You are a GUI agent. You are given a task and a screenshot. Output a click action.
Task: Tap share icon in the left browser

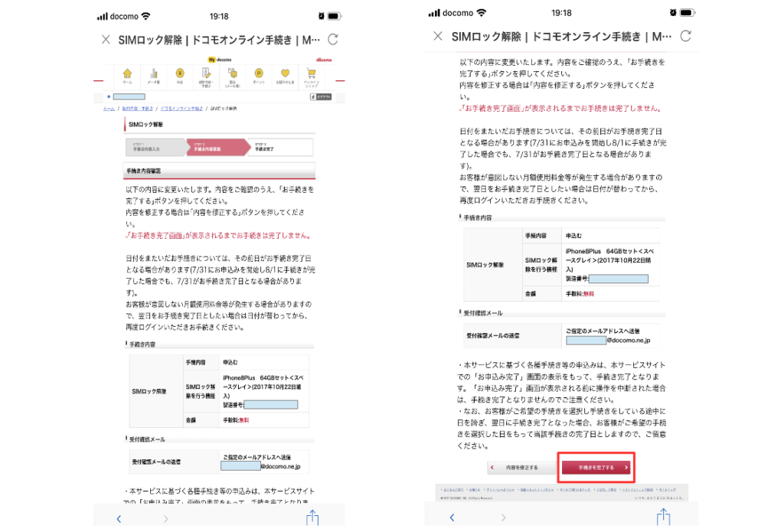coord(312,518)
